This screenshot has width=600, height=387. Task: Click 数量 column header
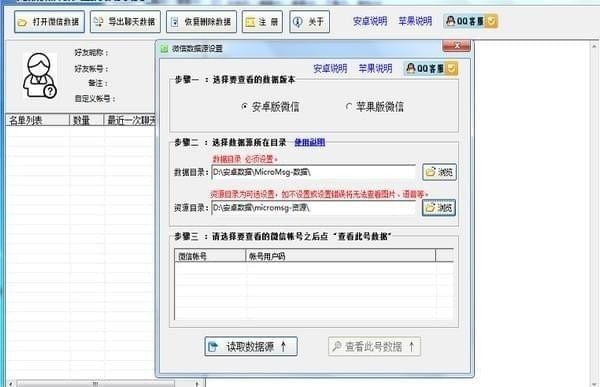[x=86, y=120]
